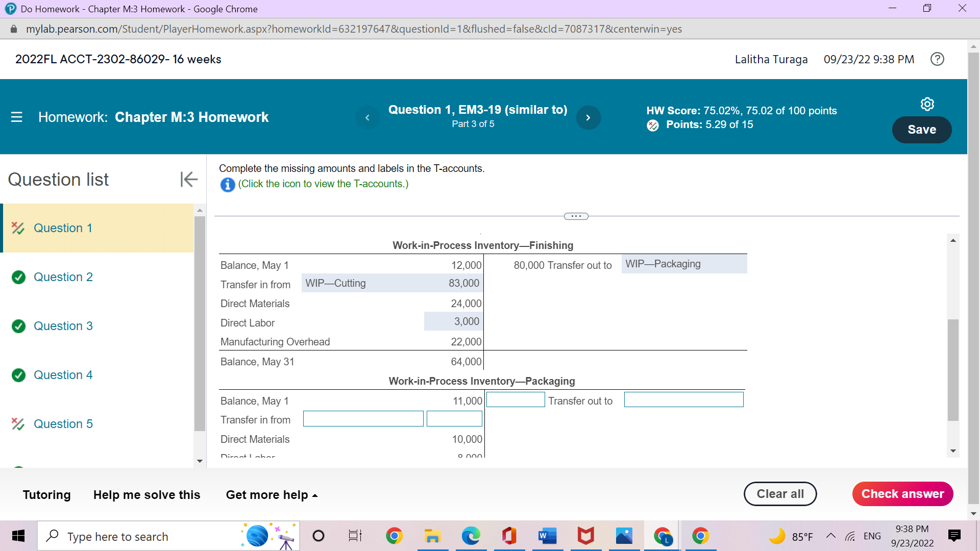The height and width of the screenshot is (551, 980).
Task: Click the partial-credit icon beside Question 5
Action: pos(18,424)
